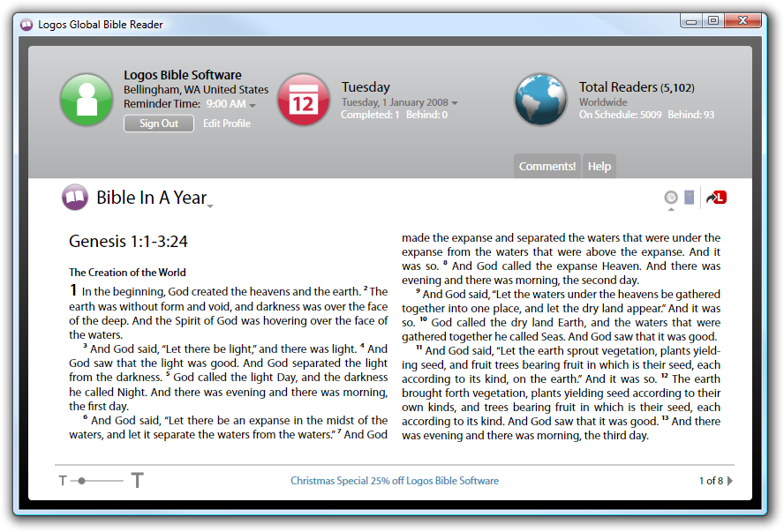Viewport: 784px width, 532px height.
Task: Click the Completed: 1 text
Action: pyautogui.click(x=370, y=115)
